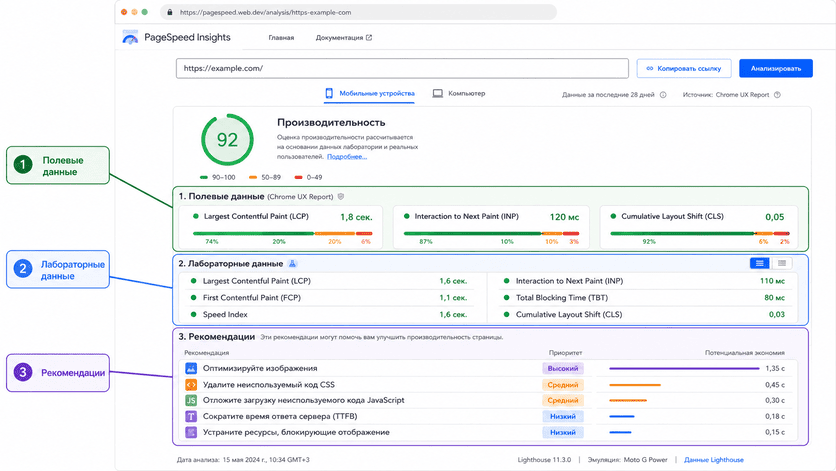Image resolution: width=836 pixels, height=471 pixels.
Task: Click the computer monitor icon in the device tabs
Action: [438, 93]
